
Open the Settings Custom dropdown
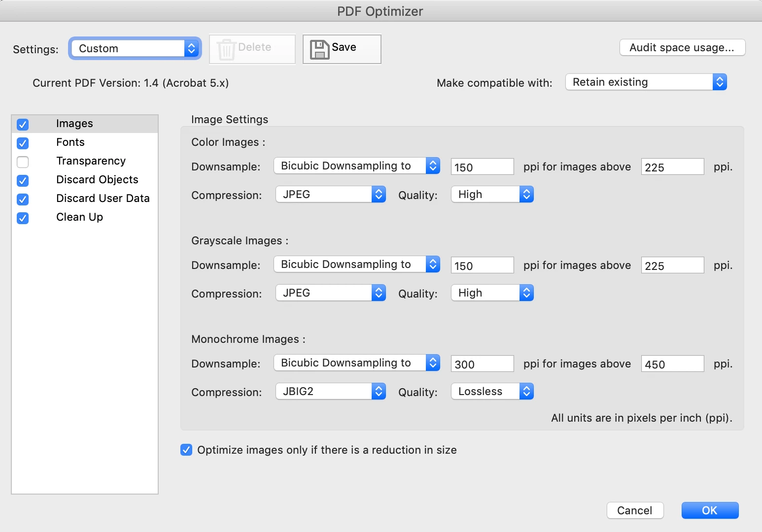(x=135, y=48)
